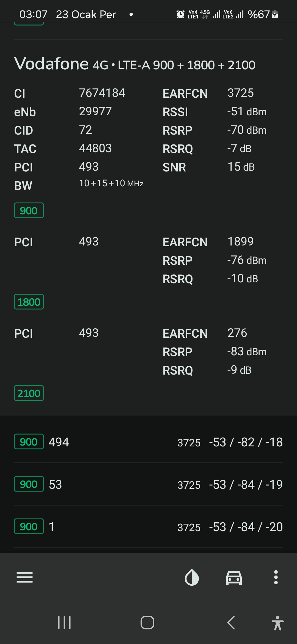Open neighbor cell row with PCI 53
This screenshot has height=644, width=297.
[x=148, y=484]
